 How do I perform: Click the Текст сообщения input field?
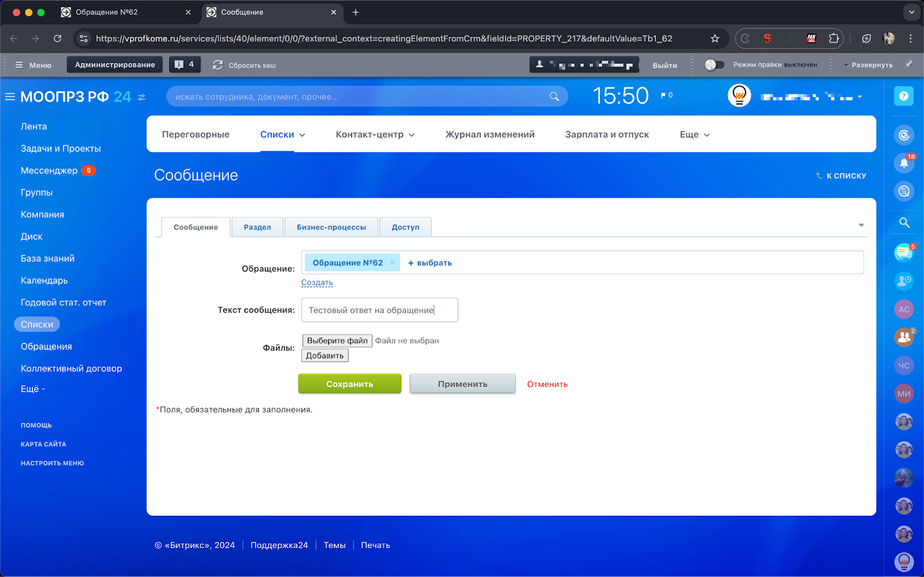pos(379,310)
